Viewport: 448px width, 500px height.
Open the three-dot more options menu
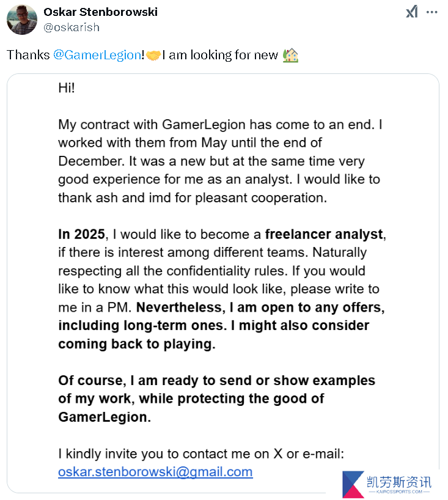pos(431,12)
